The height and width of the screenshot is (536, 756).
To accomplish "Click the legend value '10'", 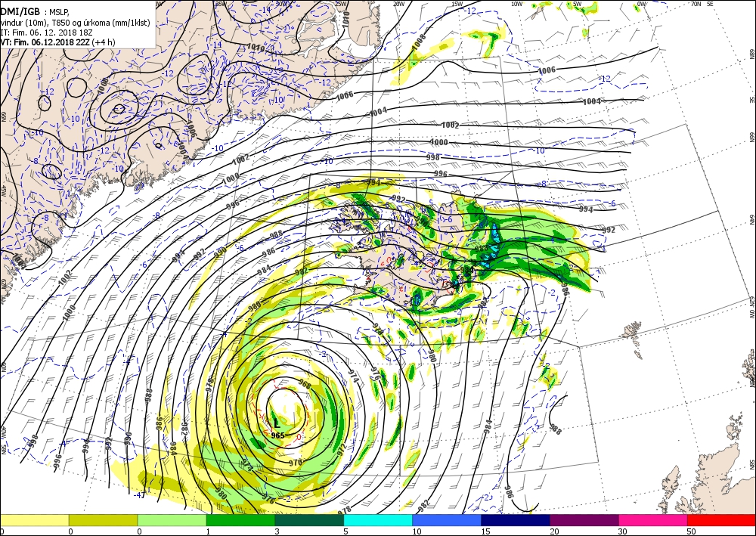I will (x=417, y=531).
